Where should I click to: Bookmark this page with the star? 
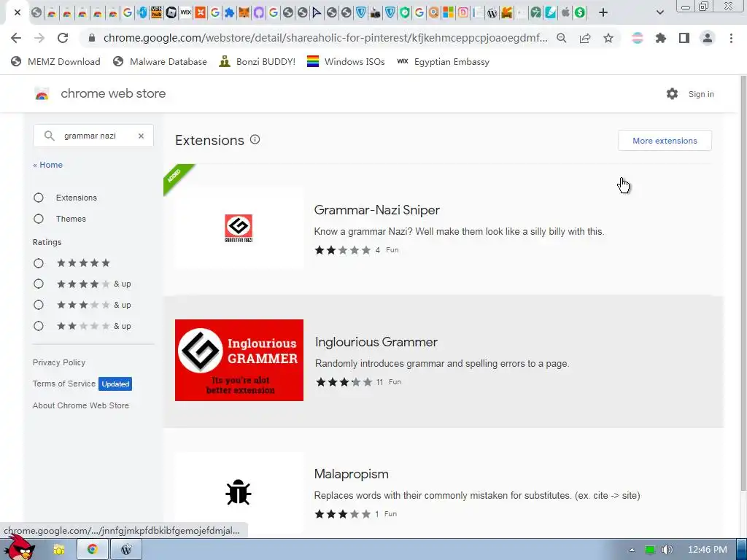pyautogui.click(x=608, y=38)
